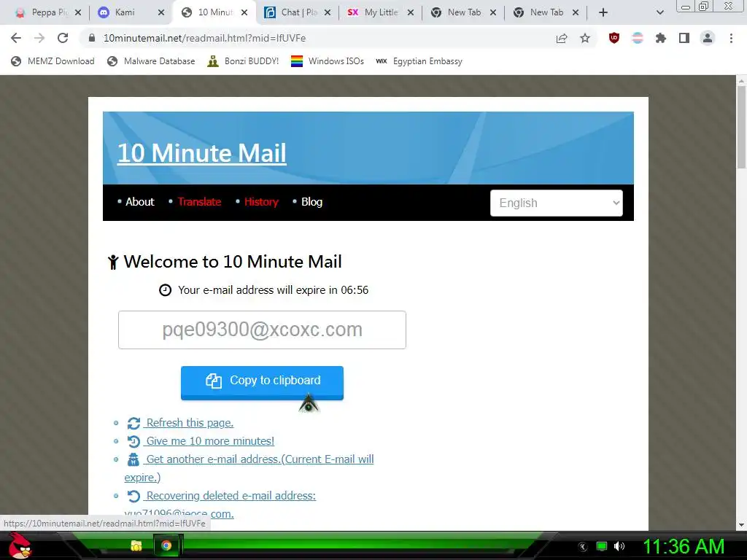Click the clock icon beside expiry timer
Screen dimensions: 747x560
(165, 290)
